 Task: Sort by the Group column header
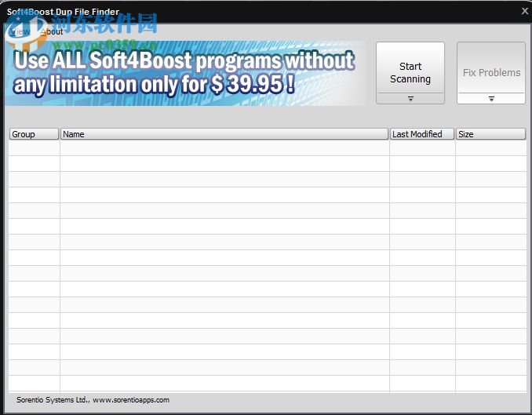click(x=34, y=134)
